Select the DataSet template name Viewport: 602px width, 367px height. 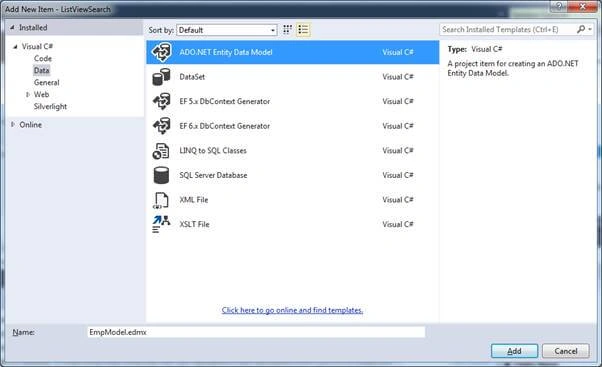192,77
